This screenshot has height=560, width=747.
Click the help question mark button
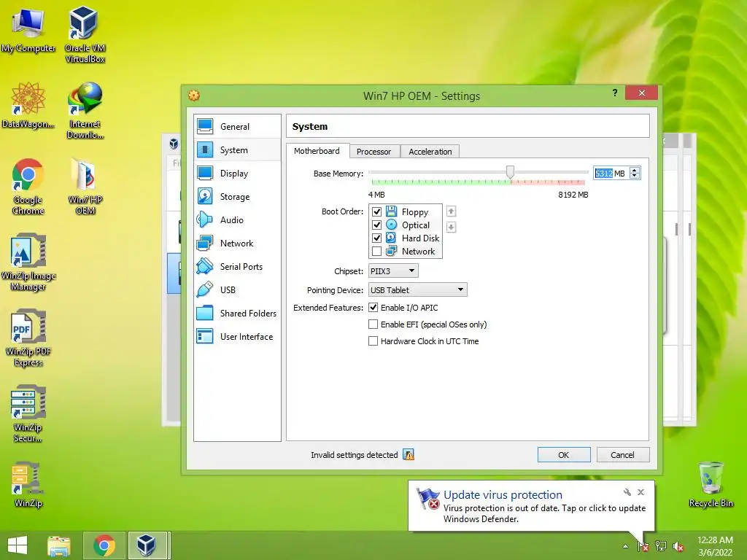pyautogui.click(x=615, y=93)
